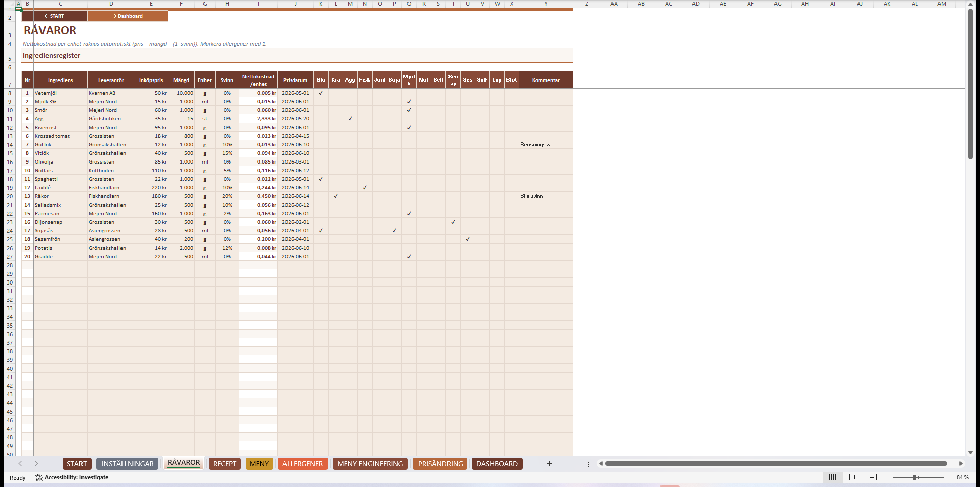Open the PRISÄNDRING sheet tab
980x487 pixels.
point(440,464)
